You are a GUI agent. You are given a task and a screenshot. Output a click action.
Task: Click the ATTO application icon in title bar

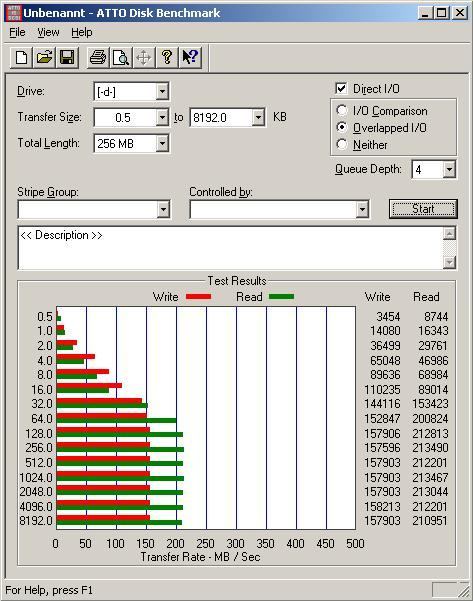click(x=13, y=13)
